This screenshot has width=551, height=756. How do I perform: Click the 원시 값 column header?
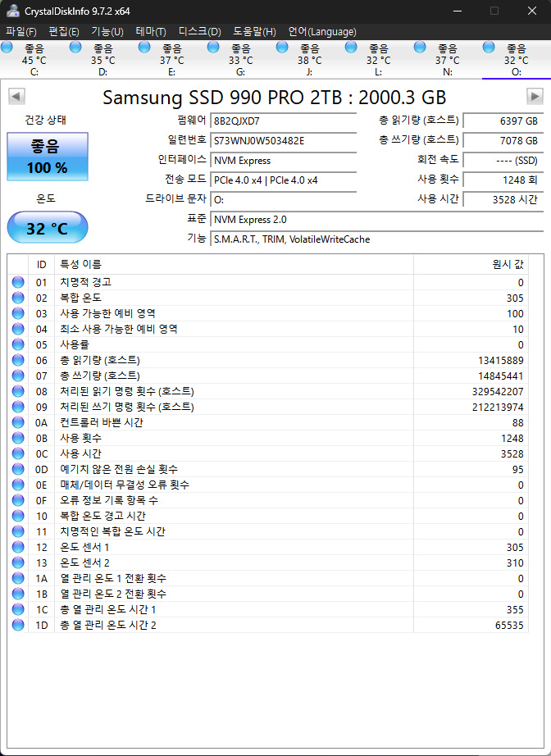point(471,265)
